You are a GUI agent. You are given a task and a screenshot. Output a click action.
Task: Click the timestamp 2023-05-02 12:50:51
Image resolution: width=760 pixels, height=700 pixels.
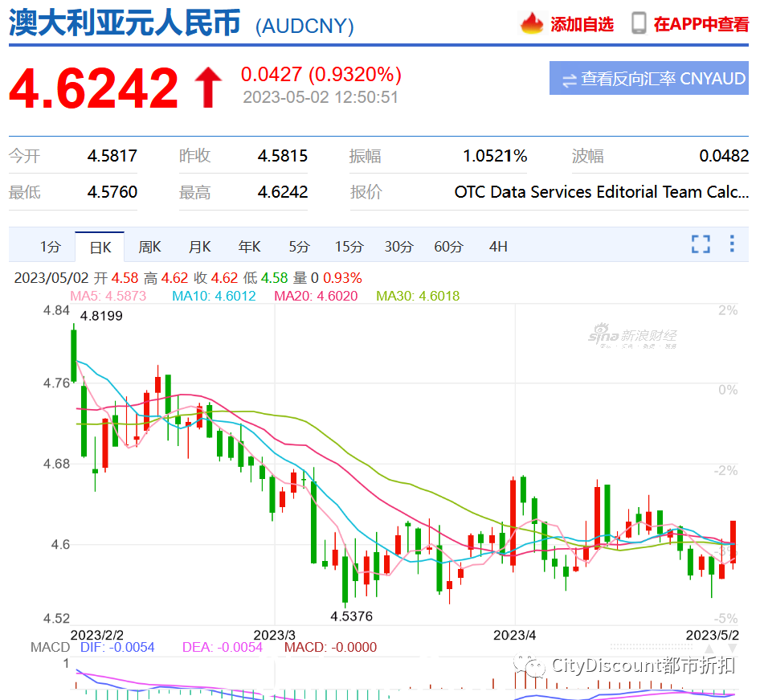click(321, 97)
